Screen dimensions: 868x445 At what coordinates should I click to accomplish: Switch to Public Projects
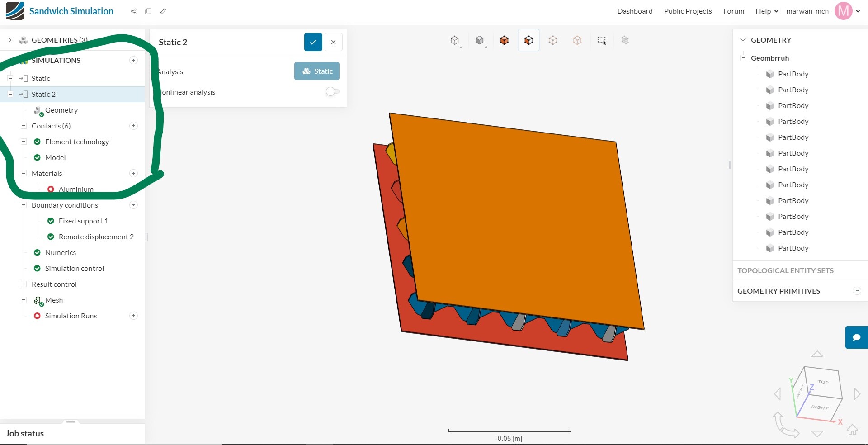click(688, 11)
